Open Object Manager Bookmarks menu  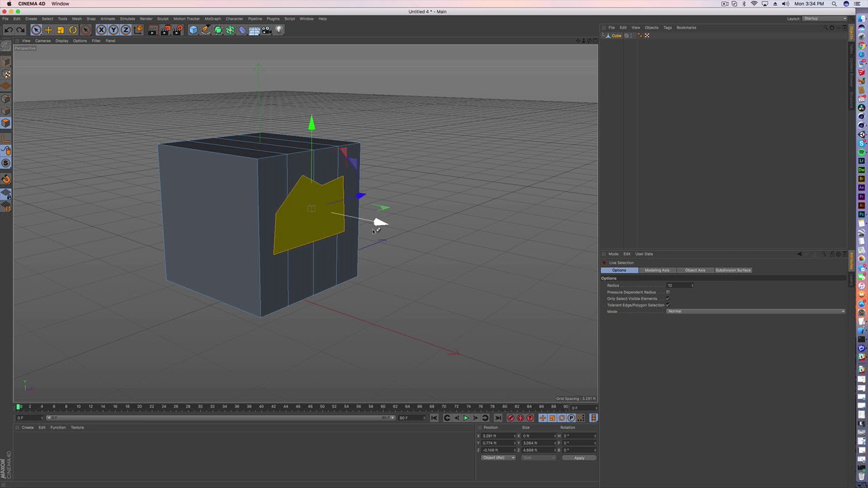click(x=686, y=28)
